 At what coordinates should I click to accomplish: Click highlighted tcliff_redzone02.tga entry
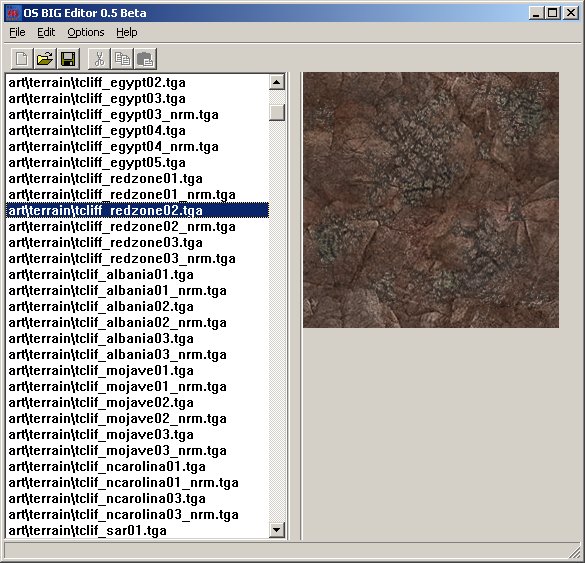[x=137, y=210]
